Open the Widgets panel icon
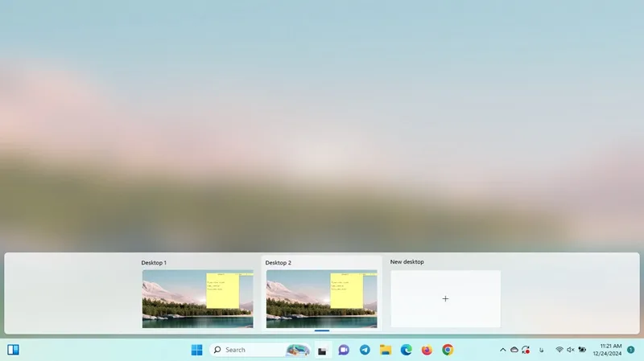The width and height of the screenshot is (644, 361). 13,350
